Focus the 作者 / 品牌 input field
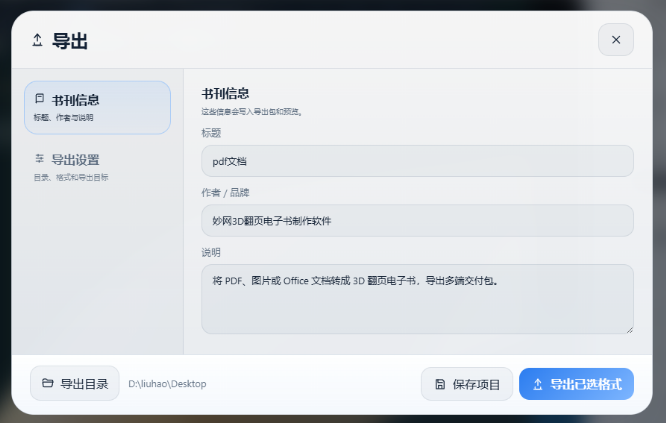The image size is (666, 423). click(x=417, y=220)
